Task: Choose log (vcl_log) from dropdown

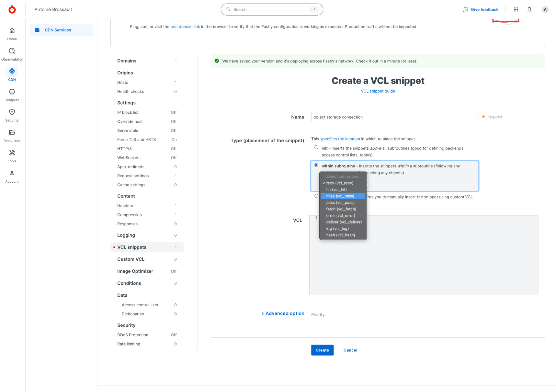Action: (x=343, y=229)
